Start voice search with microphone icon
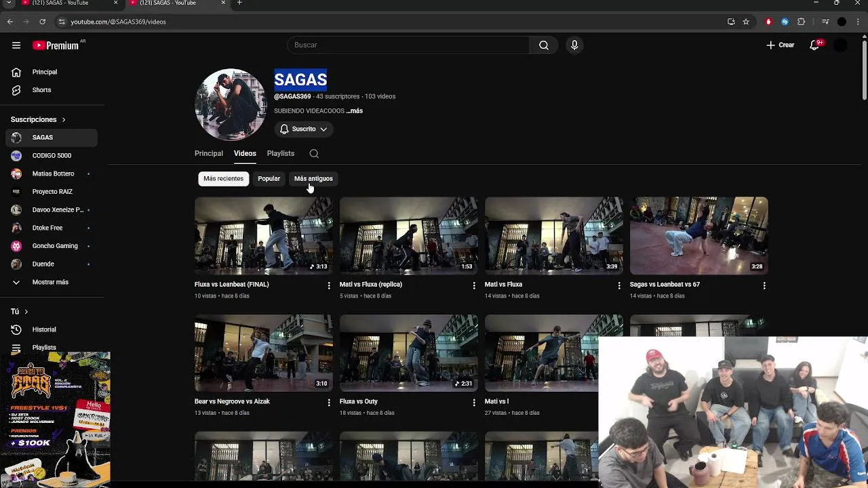Image resolution: width=868 pixels, height=488 pixels. point(574,45)
